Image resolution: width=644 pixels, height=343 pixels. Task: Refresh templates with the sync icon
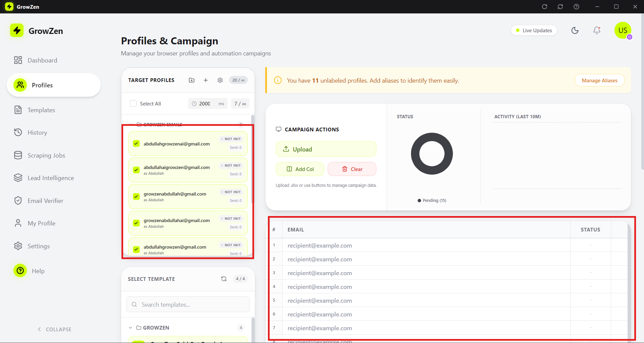pos(224,279)
